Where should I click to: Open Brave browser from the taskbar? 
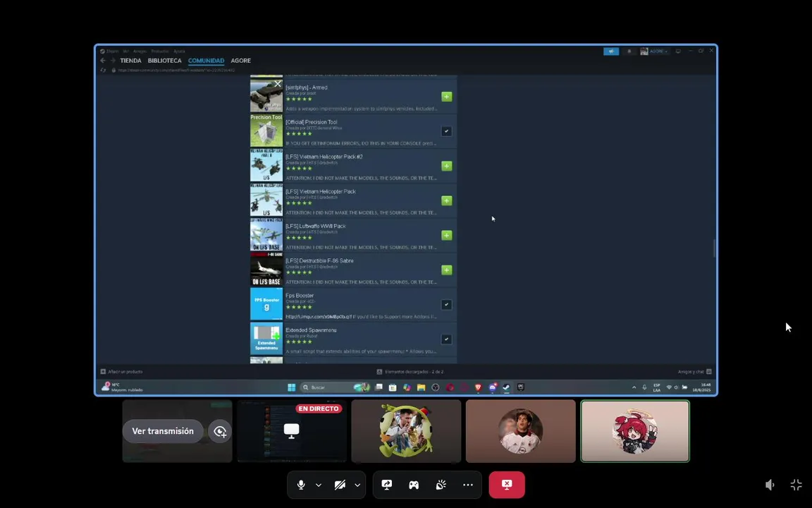tap(478, 387)
